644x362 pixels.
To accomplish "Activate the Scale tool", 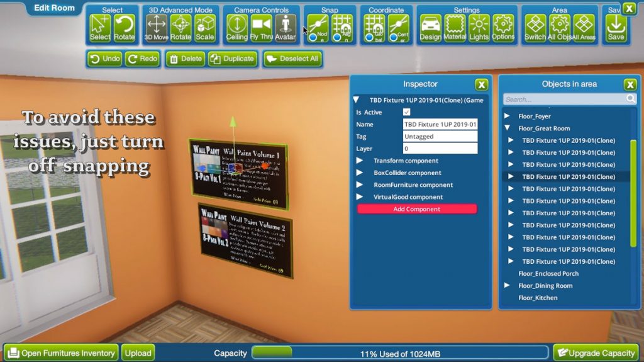I will click(x=204, y=28).
